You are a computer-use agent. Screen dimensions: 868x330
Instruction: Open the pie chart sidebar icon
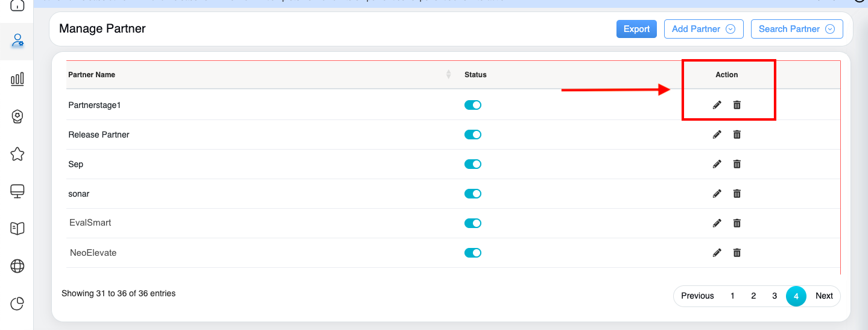pos(17,303)
